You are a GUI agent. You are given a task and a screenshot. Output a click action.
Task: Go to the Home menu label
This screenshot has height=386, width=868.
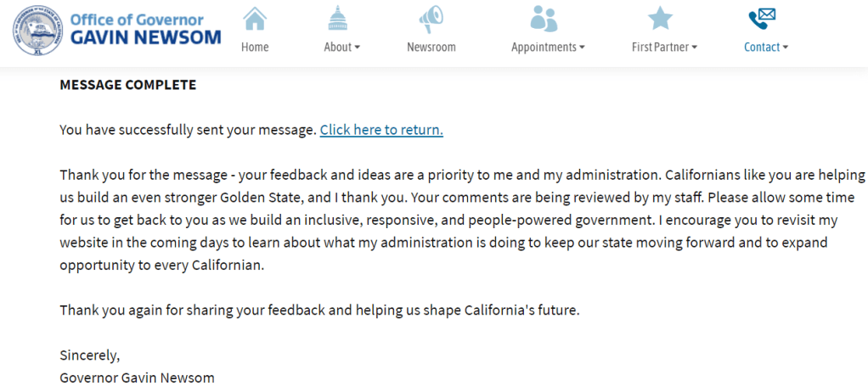click(255, 47)
